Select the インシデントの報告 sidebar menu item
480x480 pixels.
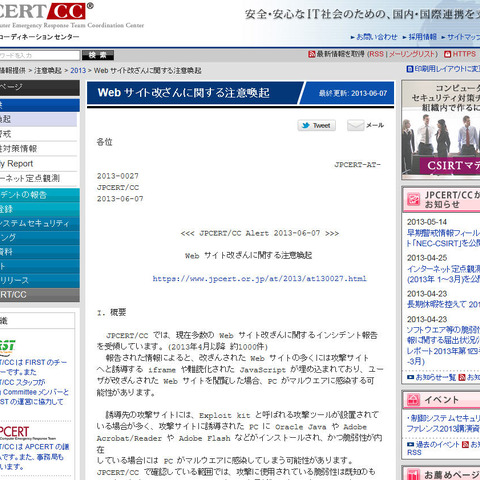coord(40,195)
